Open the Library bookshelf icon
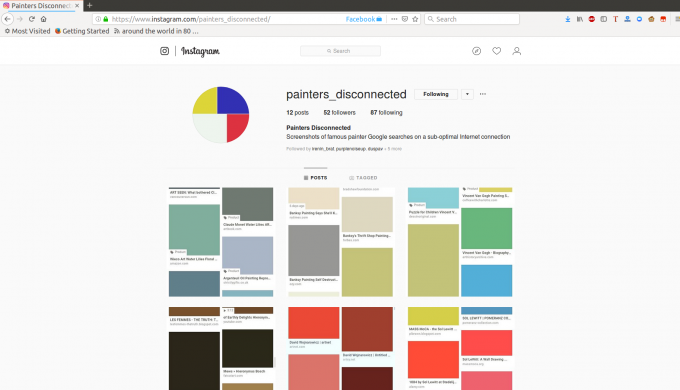 click(x=580, y=19)
